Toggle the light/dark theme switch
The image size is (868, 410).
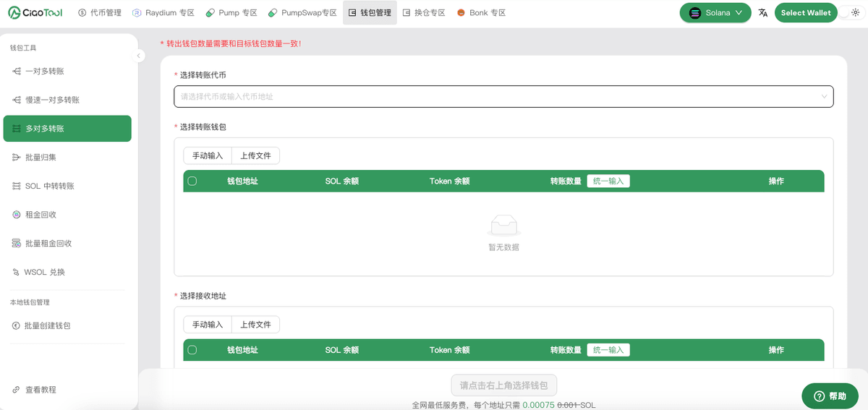click(x=851, y=12)
